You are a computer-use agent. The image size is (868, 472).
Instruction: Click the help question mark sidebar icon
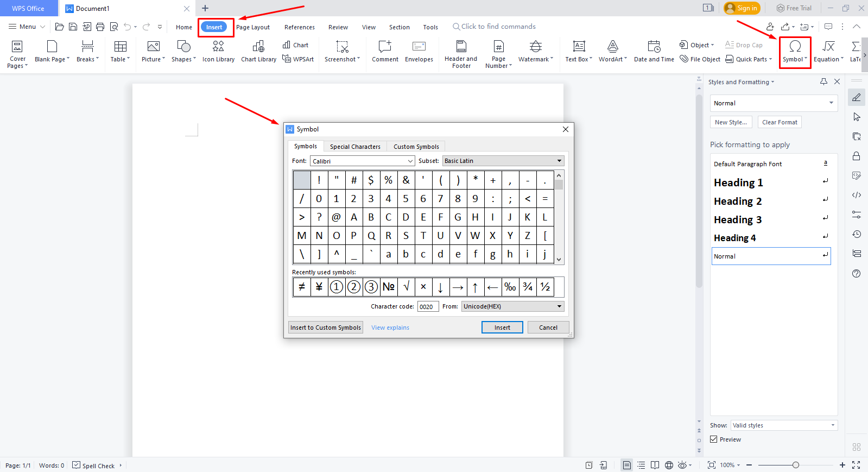[x=856, y=273]
